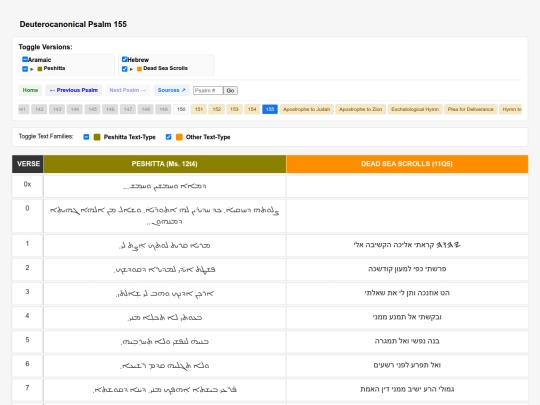Click the Deuterocanonical Psalm 155 heading
Screen dimensions: 540x405
[73, 24]
